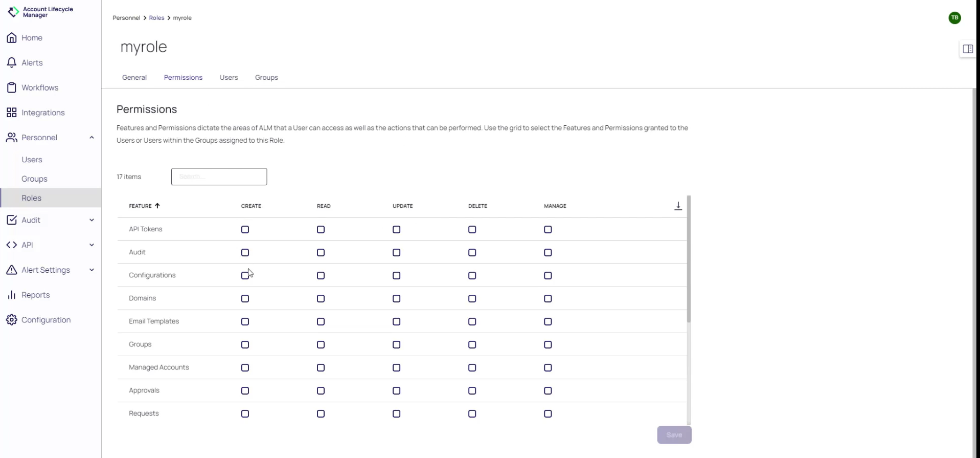This screenshot has height=458, width=980.
Task: Click the permissions search input field
Action: [219, 177]
